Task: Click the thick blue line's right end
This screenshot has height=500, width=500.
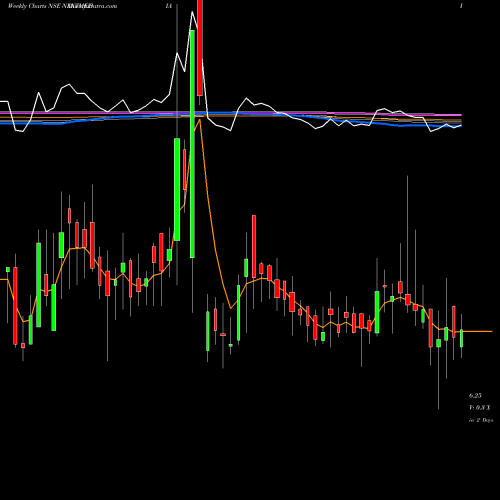Action: pos(460,126)
